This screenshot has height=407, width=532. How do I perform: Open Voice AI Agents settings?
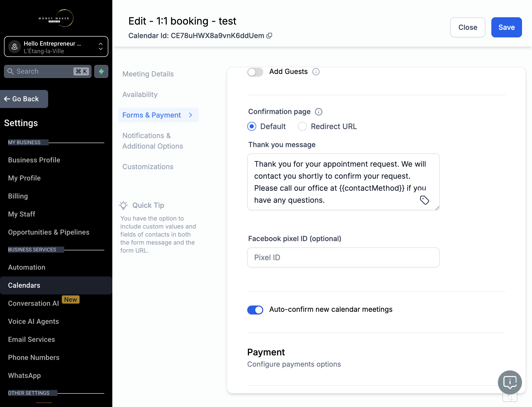[x=33, y=321]
